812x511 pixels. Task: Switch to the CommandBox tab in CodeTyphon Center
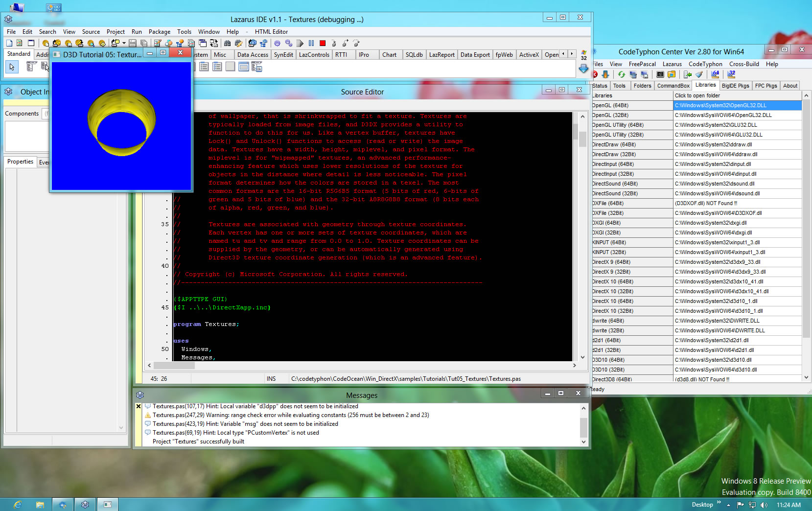click(x=673, y=86)
